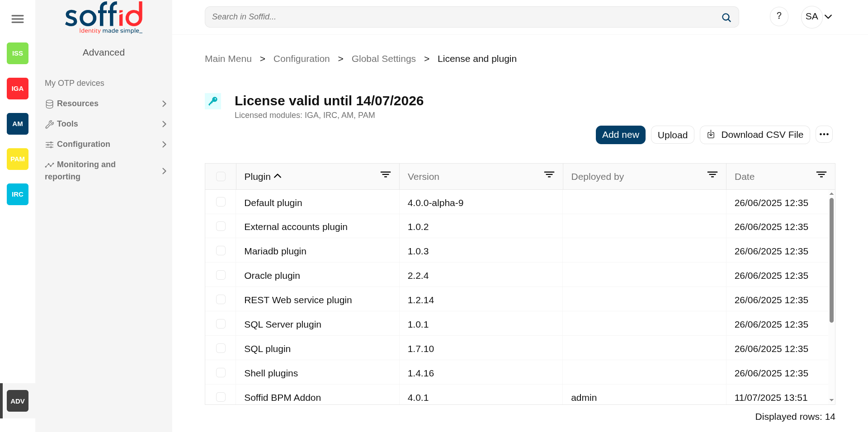Open the SQL Server plugin row

click(517, 324)
